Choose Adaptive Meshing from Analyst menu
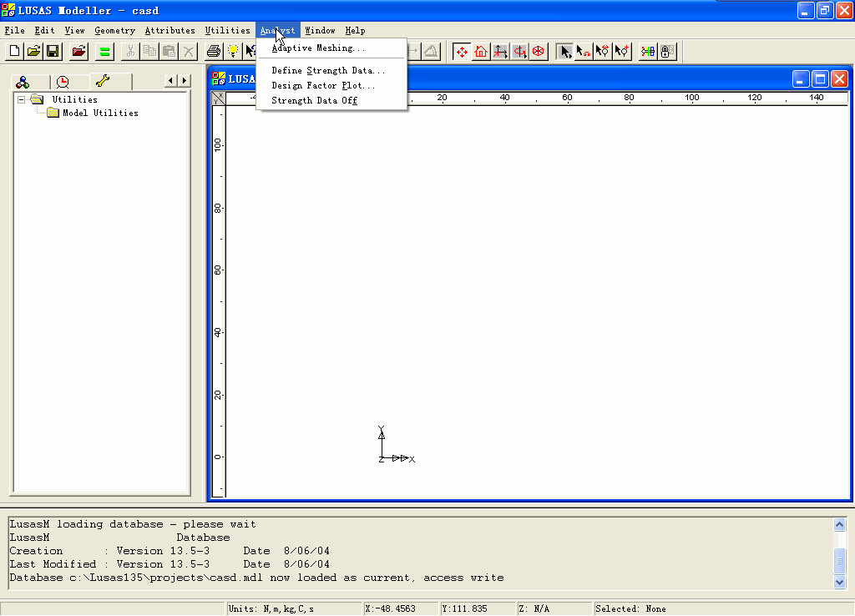 (331, 48)
